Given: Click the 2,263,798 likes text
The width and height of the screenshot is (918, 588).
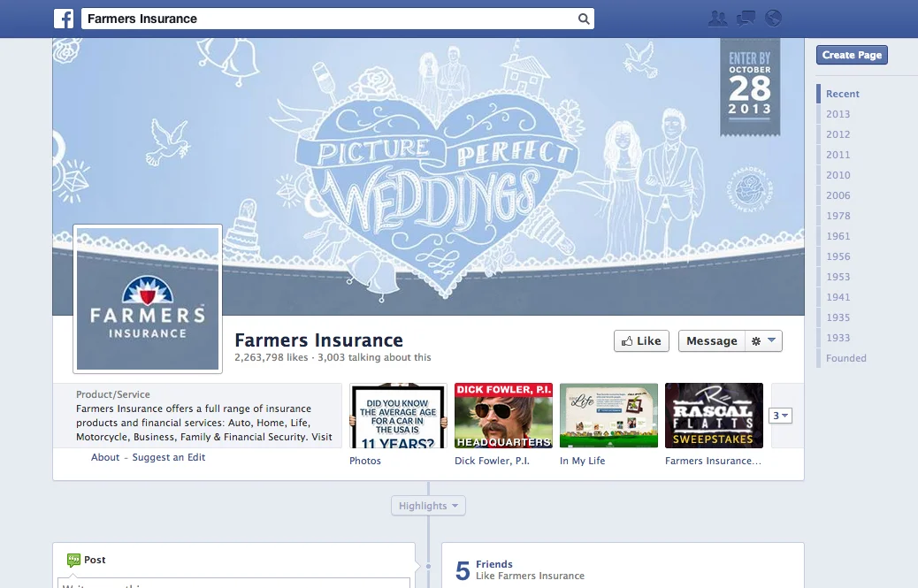Looking at the screenshot, I should tap(272, 357).
